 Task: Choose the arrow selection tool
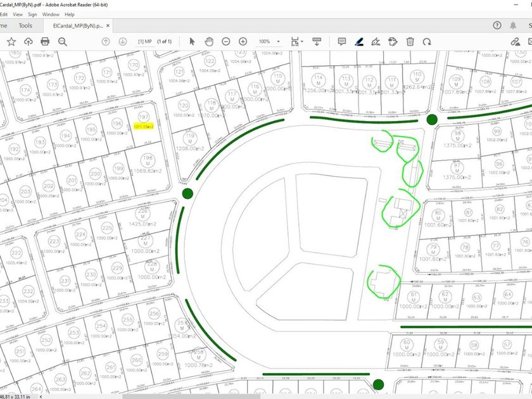point(193,41)
